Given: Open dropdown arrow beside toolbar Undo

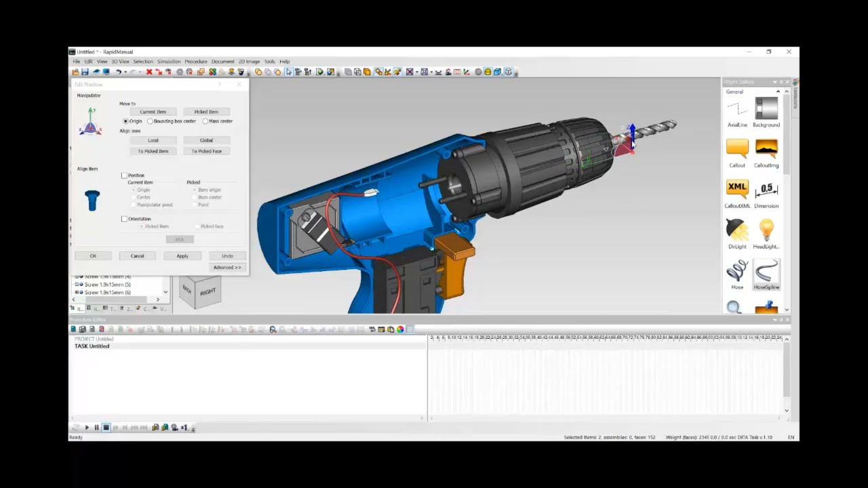Looking at the screenshot, I should (125, 73).
